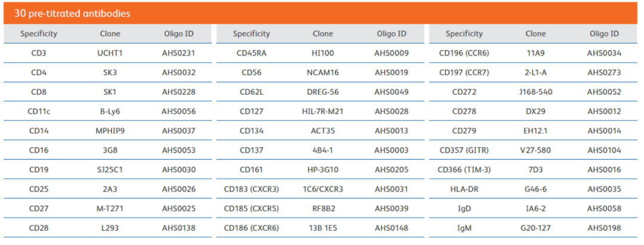Select the CD196 (CCR6) specificity cell

coord(464,53)
